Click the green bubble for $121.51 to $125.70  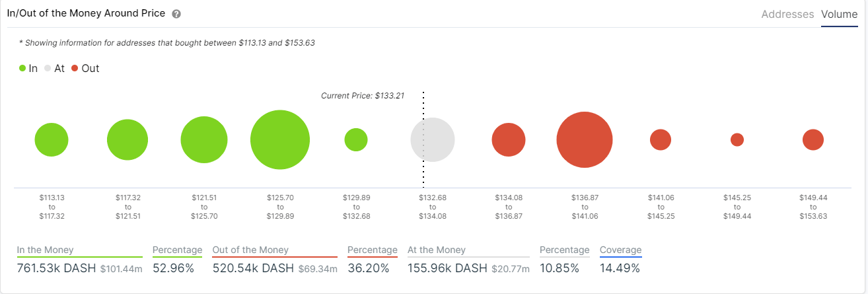click(x=204, y=140)
